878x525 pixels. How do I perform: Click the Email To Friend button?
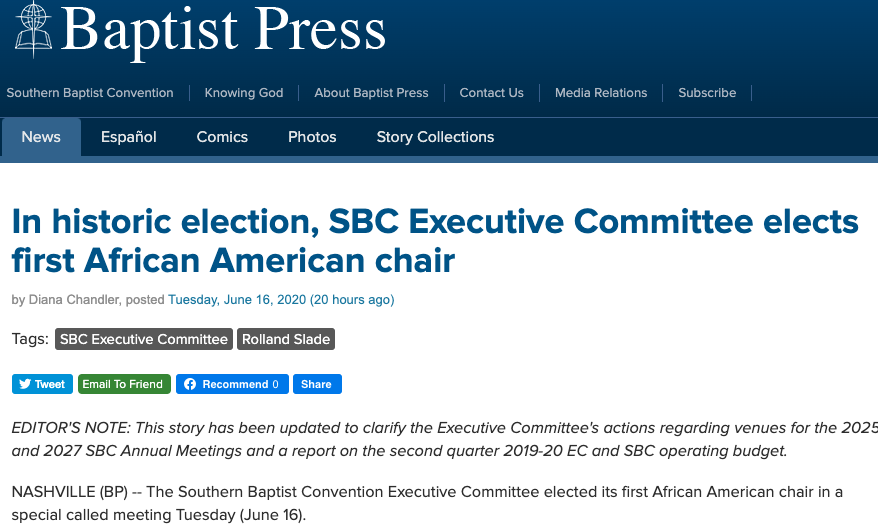[124, 384]
